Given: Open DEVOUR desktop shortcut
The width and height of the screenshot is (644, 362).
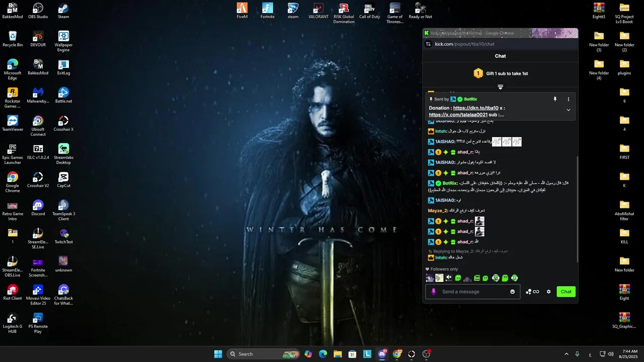Looking at the screenshot, I should (38, 39).
